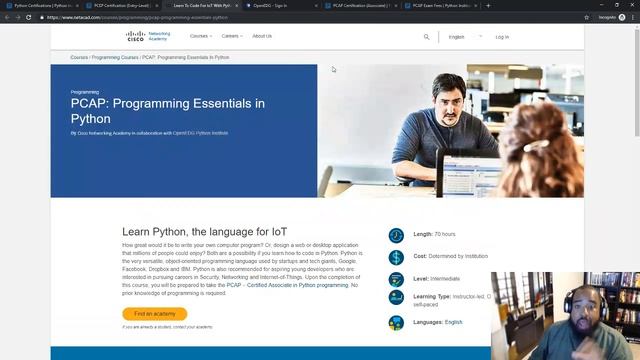
Task: Click the Cisco Networking Academy logo
Action: [148, 36]
